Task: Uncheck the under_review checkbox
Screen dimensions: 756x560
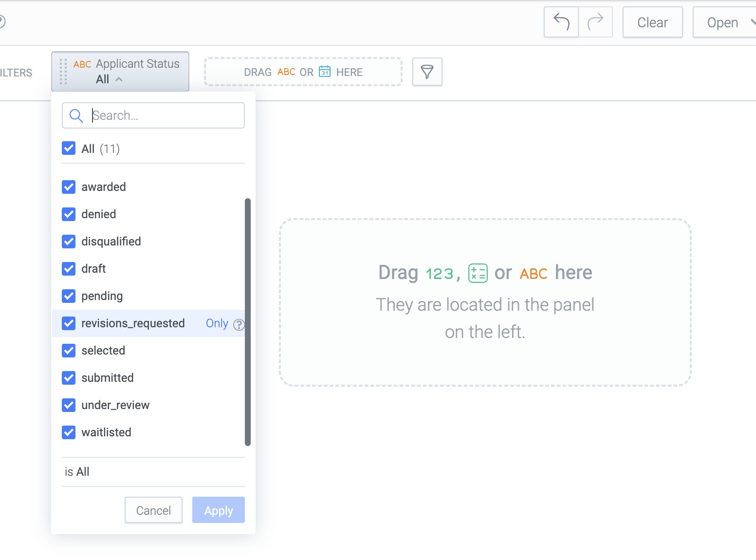Action: click(x=69, y=405)
